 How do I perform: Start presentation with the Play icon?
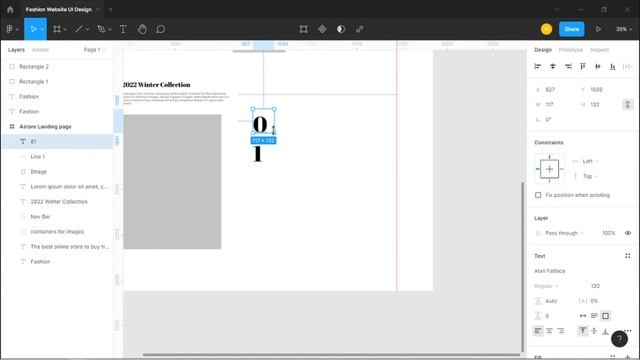pyautogui.click(x=598, y=29)
